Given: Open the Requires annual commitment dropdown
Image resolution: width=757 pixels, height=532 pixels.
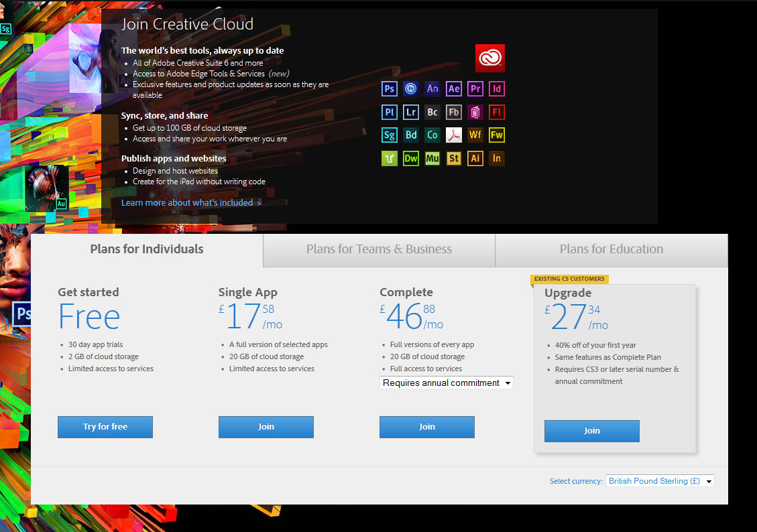Looking at the screenshot, I should click(446, 383).
